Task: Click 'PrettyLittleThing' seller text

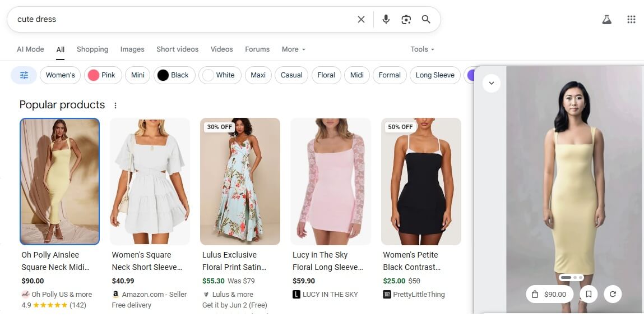Action: [x=419, y=294]
